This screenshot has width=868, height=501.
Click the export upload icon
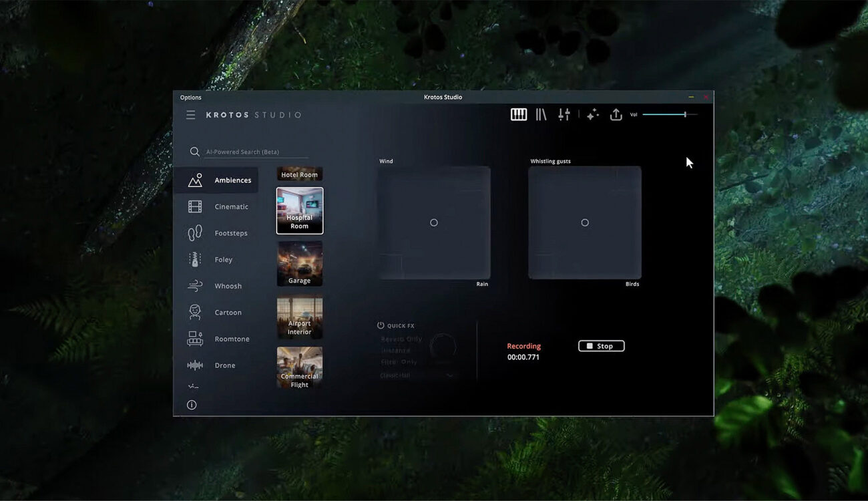tap(616, 115)
